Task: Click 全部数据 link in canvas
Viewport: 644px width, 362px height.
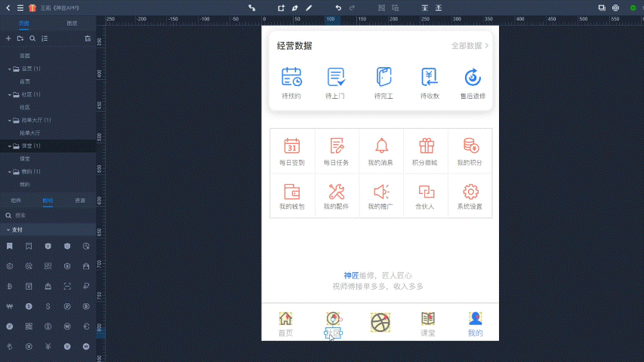Action: (470, 45)
